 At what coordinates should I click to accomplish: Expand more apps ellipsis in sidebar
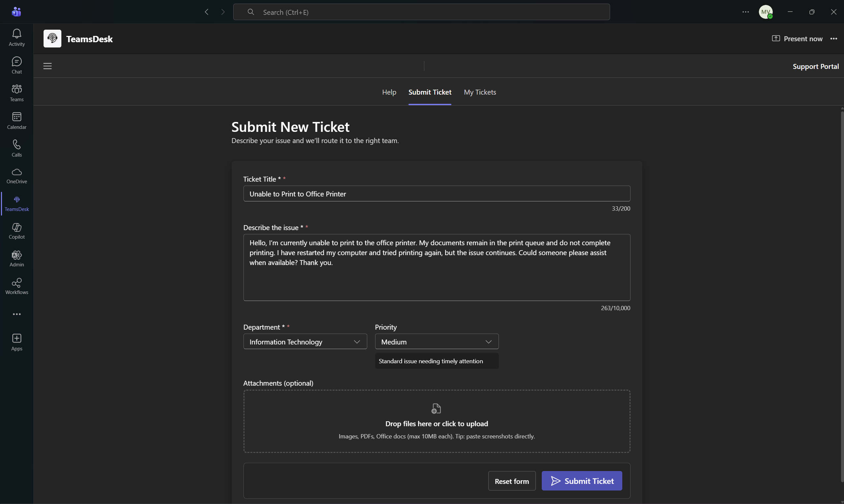tap(16, 314)
